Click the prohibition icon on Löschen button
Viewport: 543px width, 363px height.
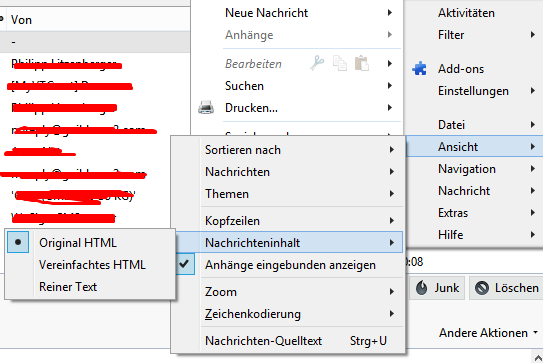coord(482,288)
